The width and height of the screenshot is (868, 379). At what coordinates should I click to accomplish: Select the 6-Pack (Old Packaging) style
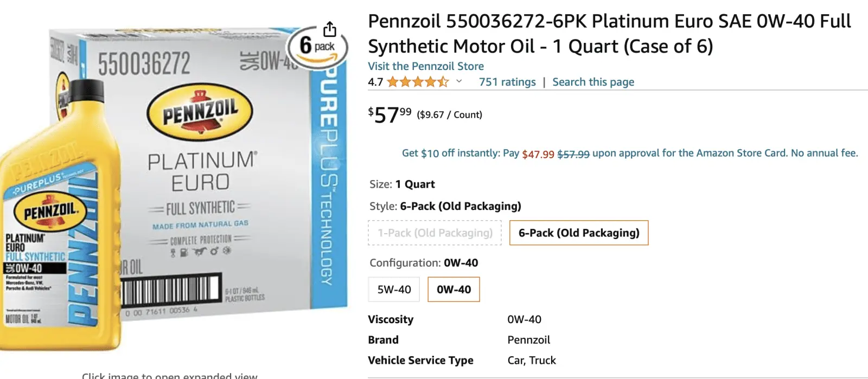coord(579,233)
